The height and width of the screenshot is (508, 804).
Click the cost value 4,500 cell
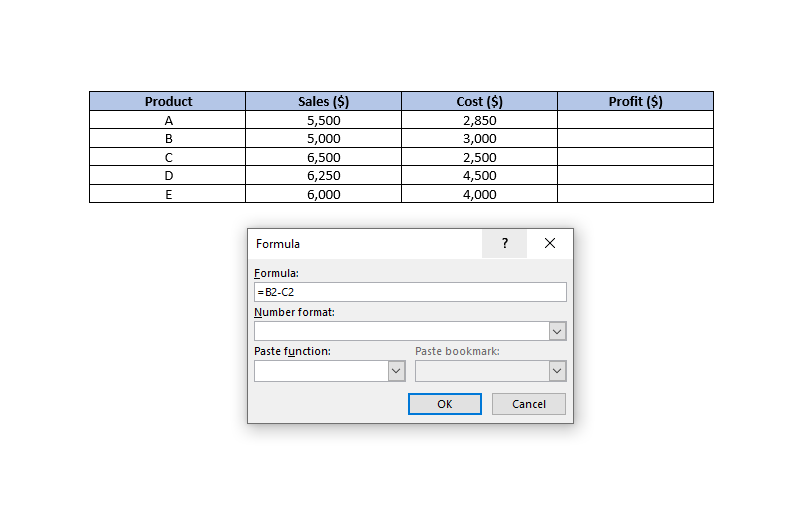pos(479,176)
